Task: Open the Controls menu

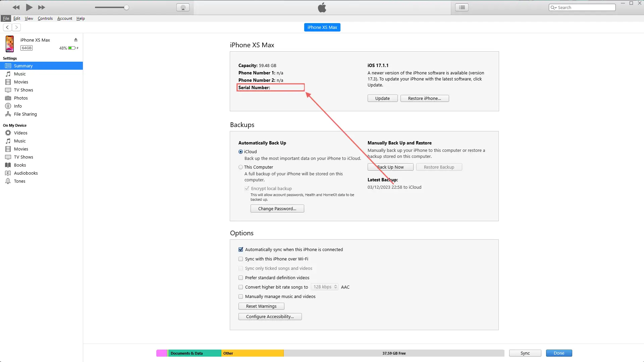Action: point(45,18)
